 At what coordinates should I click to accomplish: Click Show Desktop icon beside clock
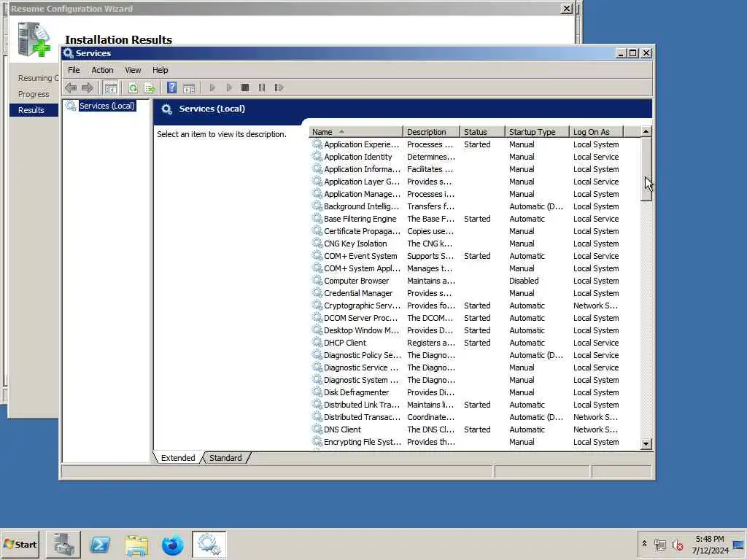[x=738, y=545]
